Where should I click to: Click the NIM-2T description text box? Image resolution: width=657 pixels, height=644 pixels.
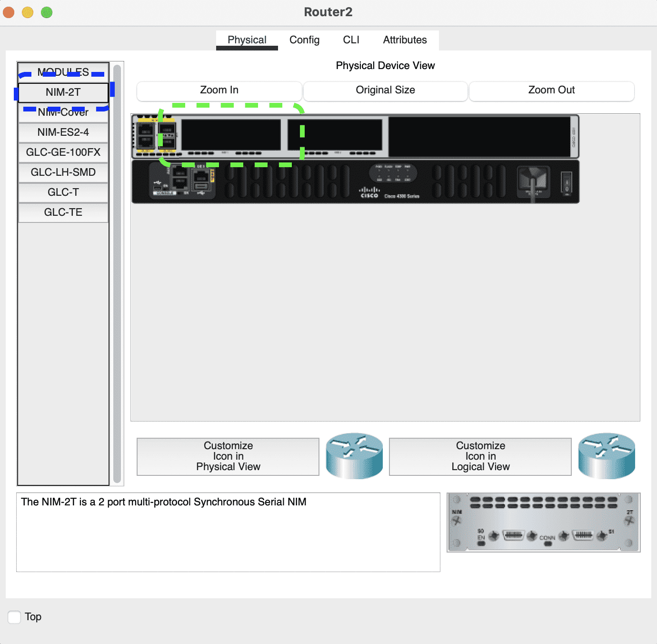point(228,532)
